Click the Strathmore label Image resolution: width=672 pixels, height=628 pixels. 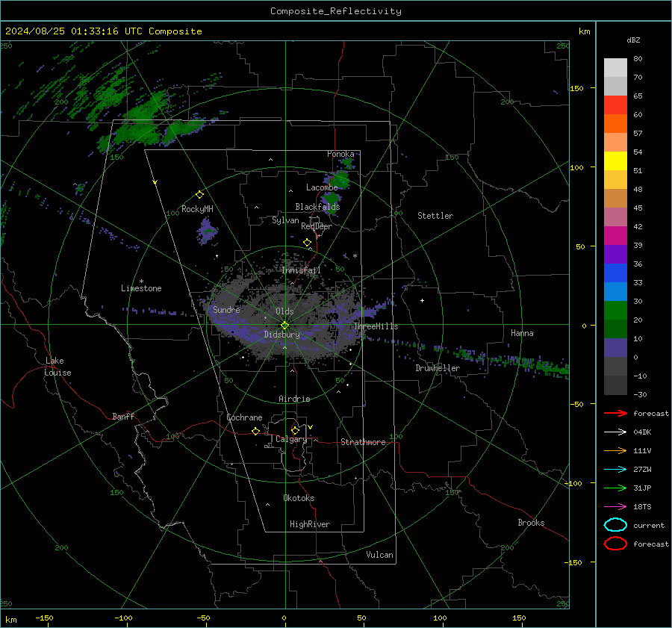(x=363, y=442)
